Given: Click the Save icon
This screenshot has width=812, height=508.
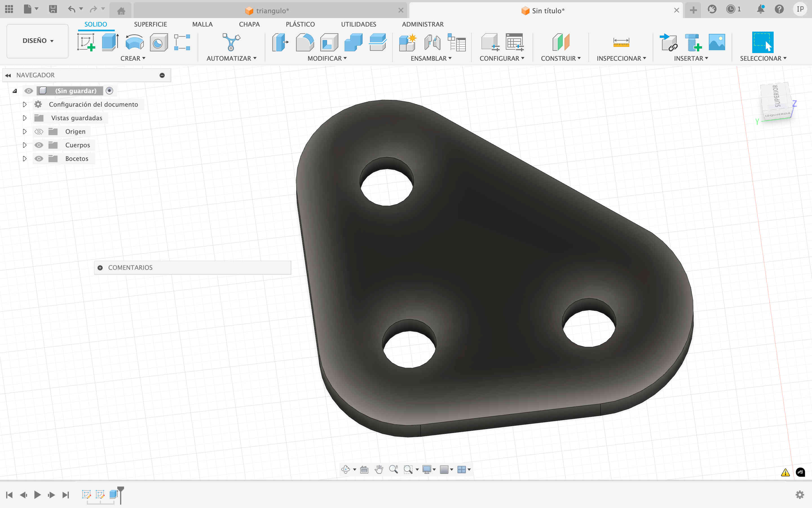Looking at the screenshot, I should point(53,9).
